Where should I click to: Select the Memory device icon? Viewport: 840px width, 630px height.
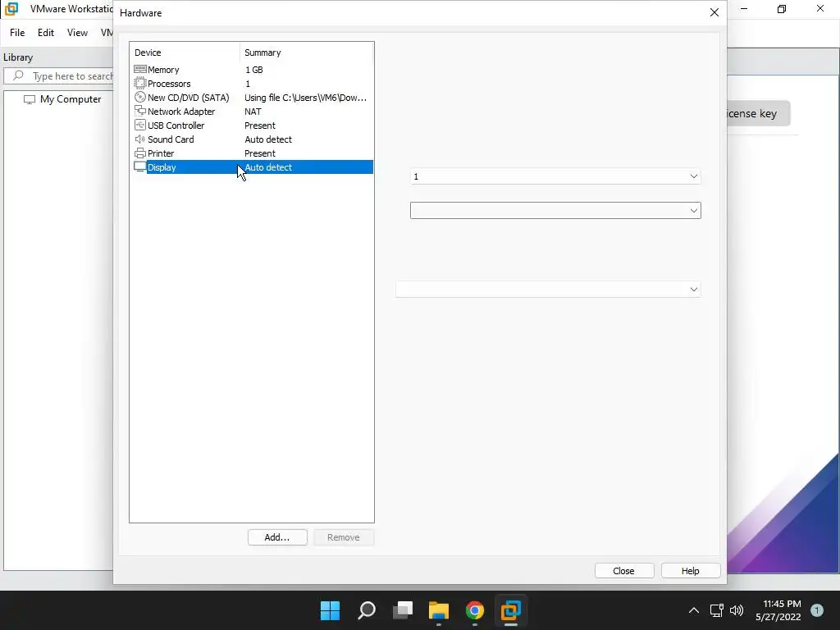[x=139, y=69]
